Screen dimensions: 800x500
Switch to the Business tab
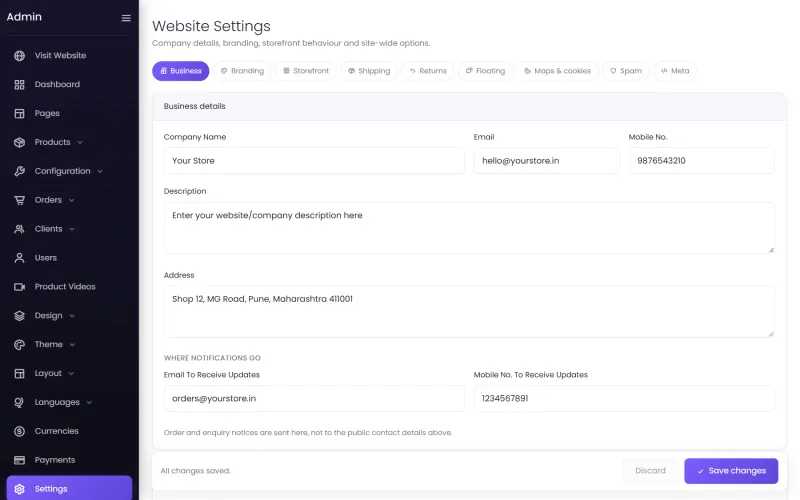click(x=181, y=71)
